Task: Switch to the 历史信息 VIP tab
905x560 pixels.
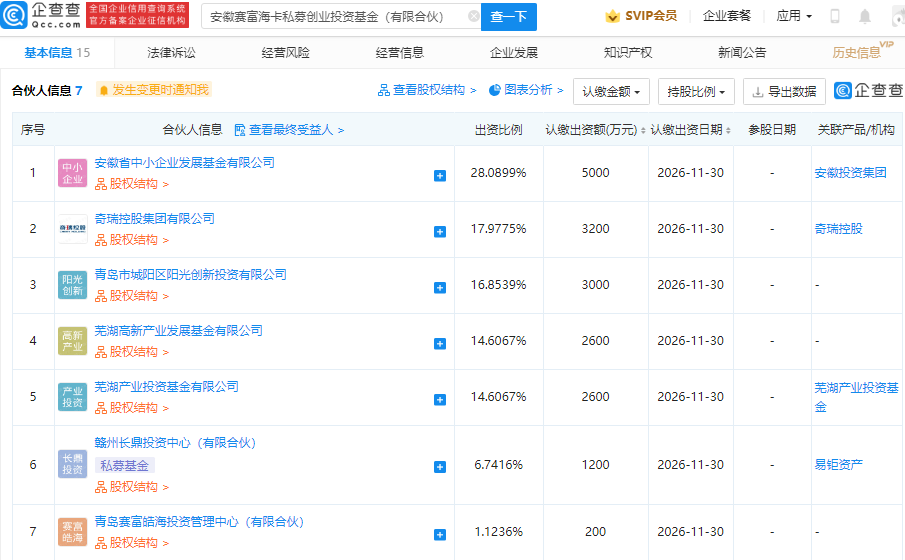Action: click(x=862, y=51)
